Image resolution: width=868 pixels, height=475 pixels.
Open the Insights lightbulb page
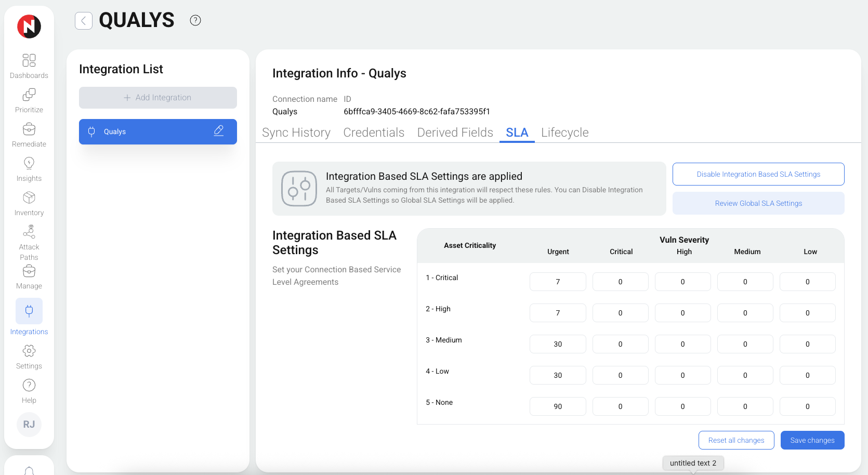[29, 169]
